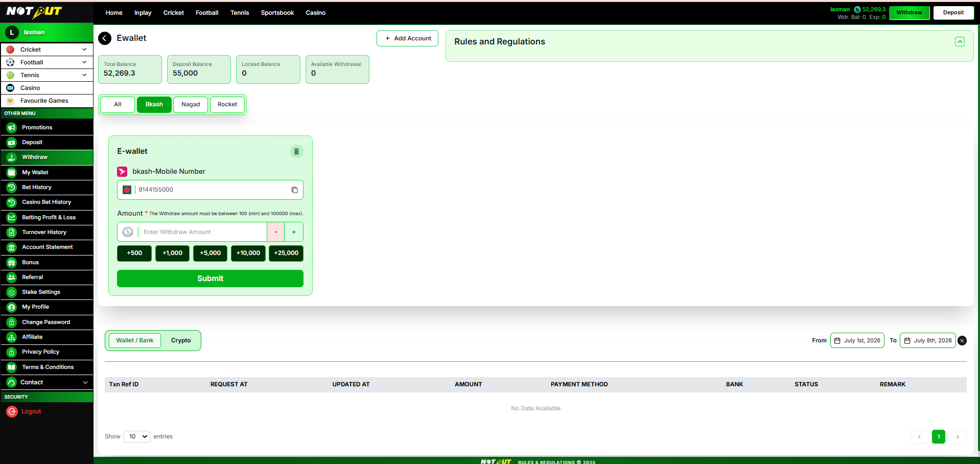This screenshot has height=464, width=980.
Task: Click the Favourite Games heart icon
Action: (10, 101)
